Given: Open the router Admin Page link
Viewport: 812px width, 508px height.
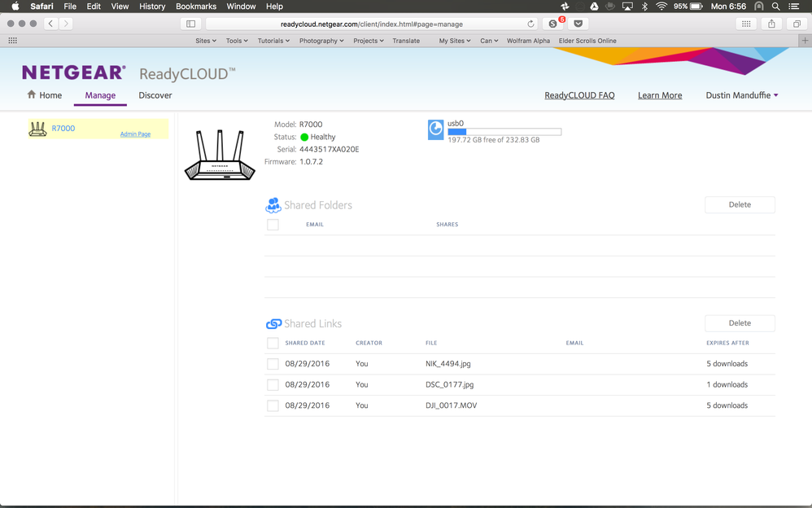Looking at the screenshot, I should [135, 134].
